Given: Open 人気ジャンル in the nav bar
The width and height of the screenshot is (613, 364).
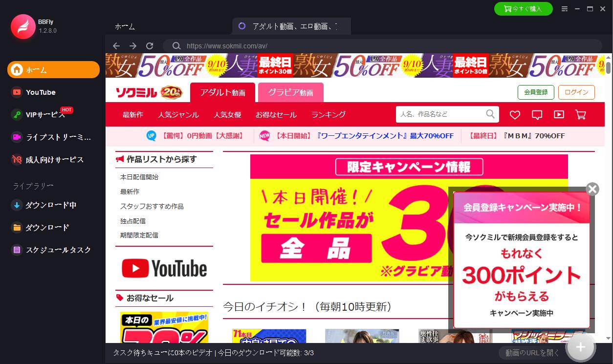Looking at the screenshot, I should pyautogui.click(x=178, y=115).
